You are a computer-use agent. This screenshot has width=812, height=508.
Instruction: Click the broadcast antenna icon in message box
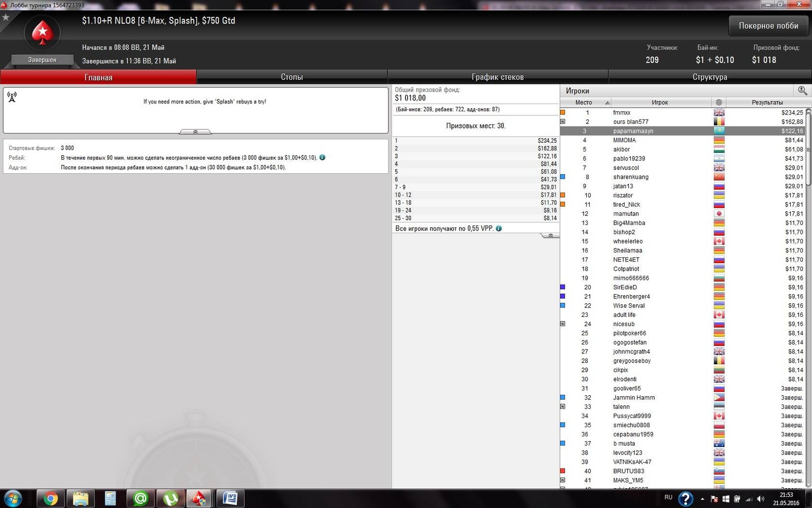12,97
